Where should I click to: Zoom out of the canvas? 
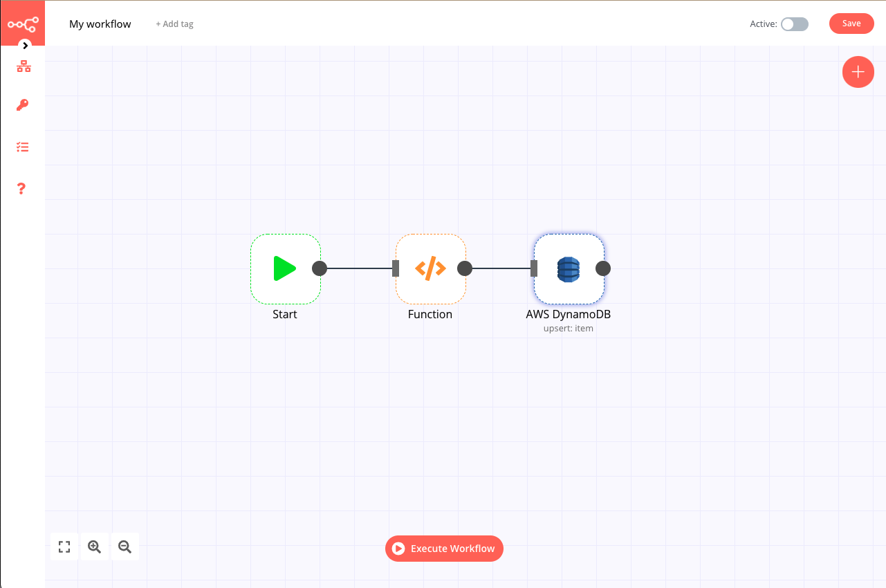click(x=125, y=546)
